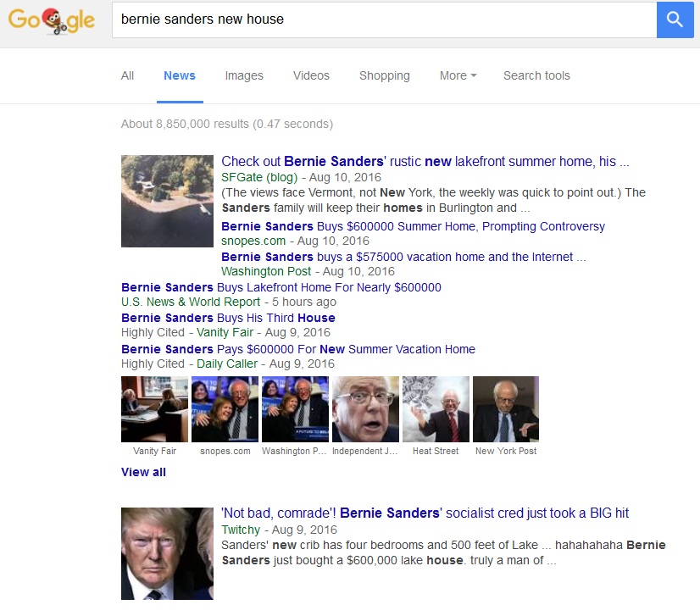Expand the More dropdown menu
The height and width of the screenshot is (616, 700).
tap(458, 75)
